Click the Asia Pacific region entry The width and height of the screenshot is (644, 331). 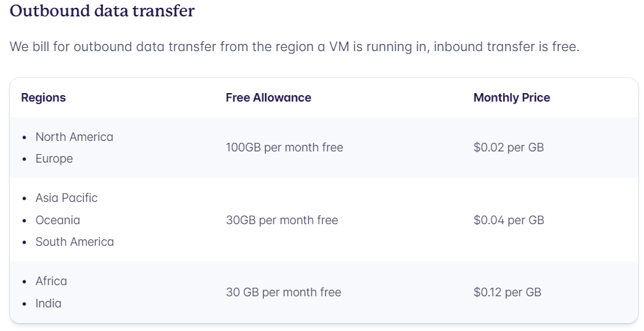click(67, 198)
